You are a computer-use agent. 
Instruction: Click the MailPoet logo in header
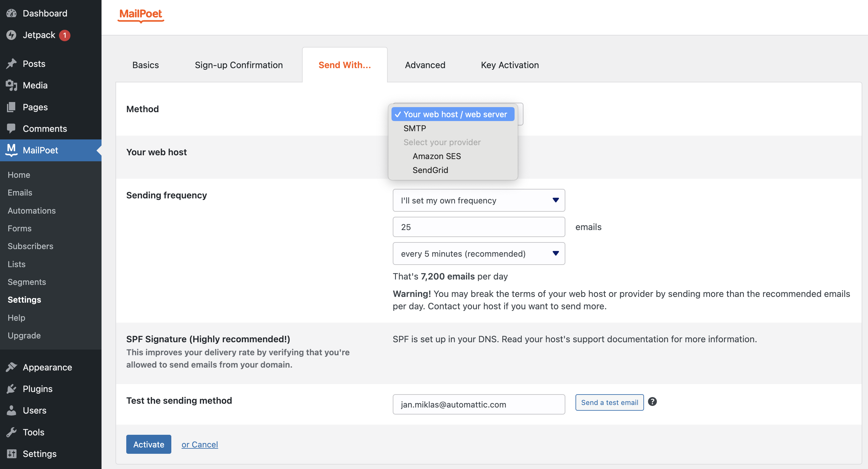[141, 15]
